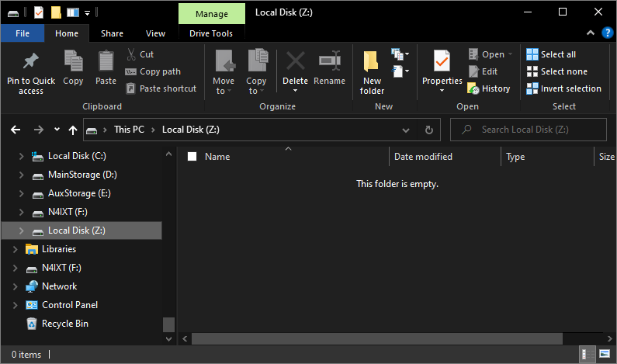Refresh the Local Disk (Z:) address bar
617x364 pixels.
pos(428,130)
